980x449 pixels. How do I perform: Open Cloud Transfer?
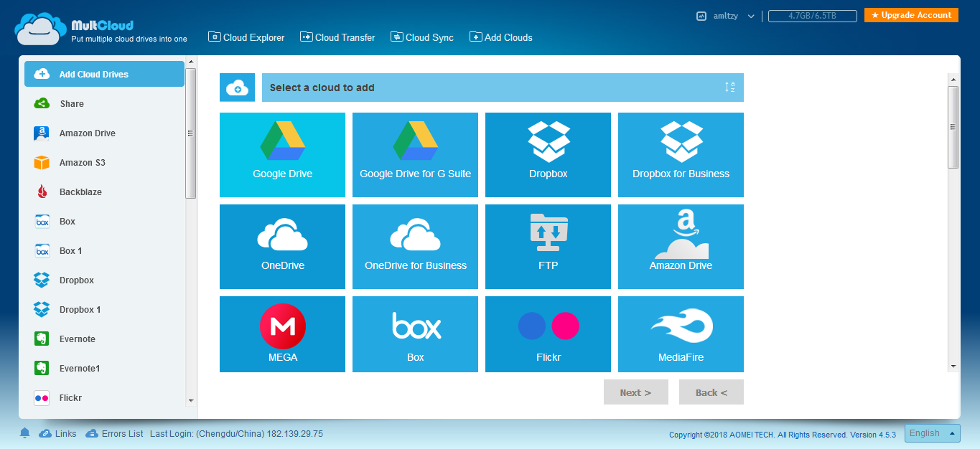click(x=337, y=37)
